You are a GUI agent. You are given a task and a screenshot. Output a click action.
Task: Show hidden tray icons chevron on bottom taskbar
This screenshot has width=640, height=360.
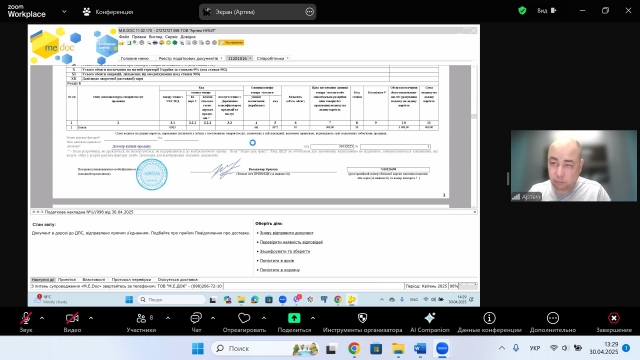(502, 348)
